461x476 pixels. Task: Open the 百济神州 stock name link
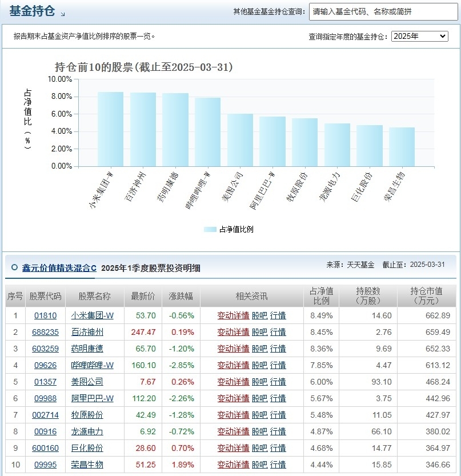pyautogui.click(x=87, y=333)
